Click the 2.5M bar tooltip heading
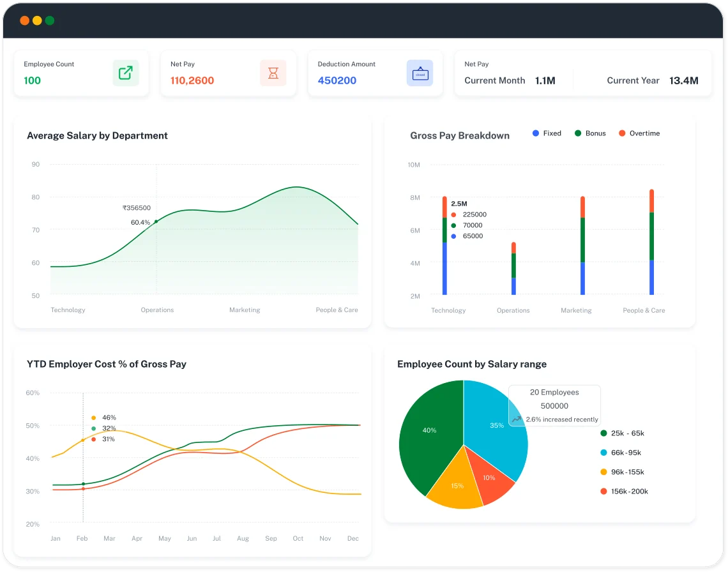Image resolution: width=728 pixels, height=572 pixels. tap(459, 204)
